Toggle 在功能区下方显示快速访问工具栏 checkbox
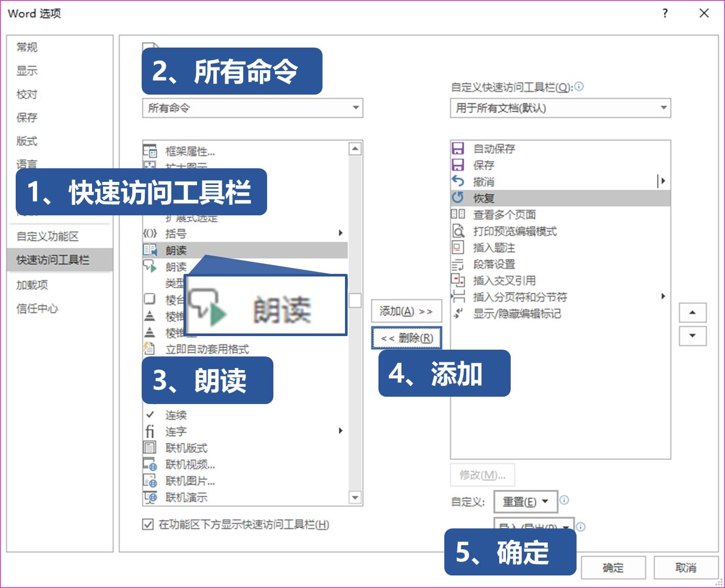Viewport: 725px width, 588px height. (x=149, y=525)
